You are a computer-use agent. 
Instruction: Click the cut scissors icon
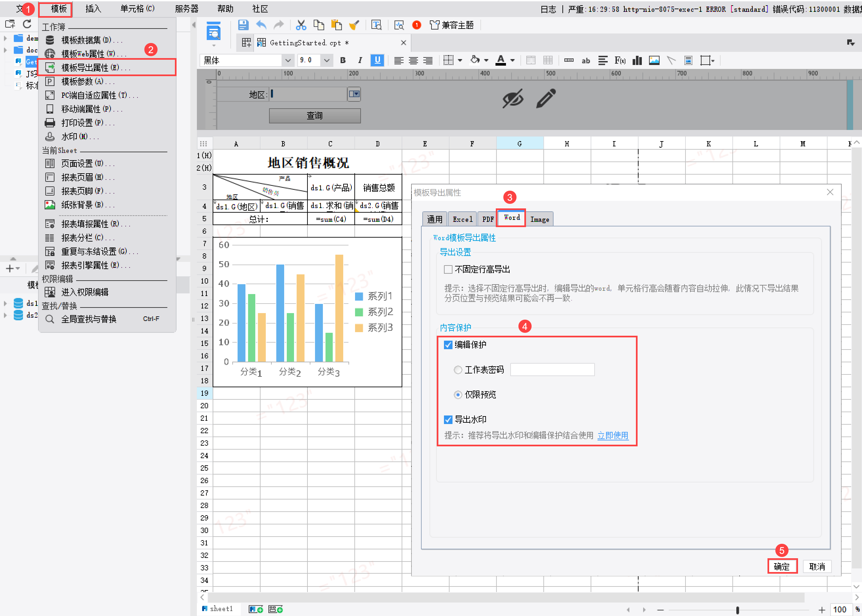coord(301,25)
